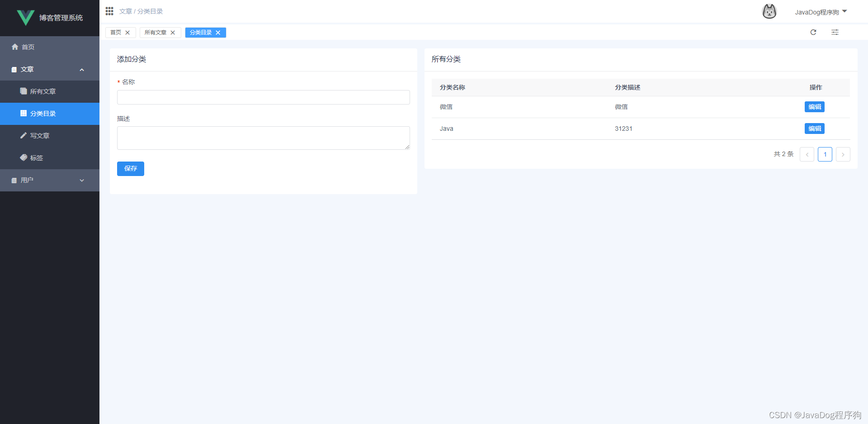The image size is (868, 424).
Task: Open layout settings sliders icon
Action: [x=835, y=32]
